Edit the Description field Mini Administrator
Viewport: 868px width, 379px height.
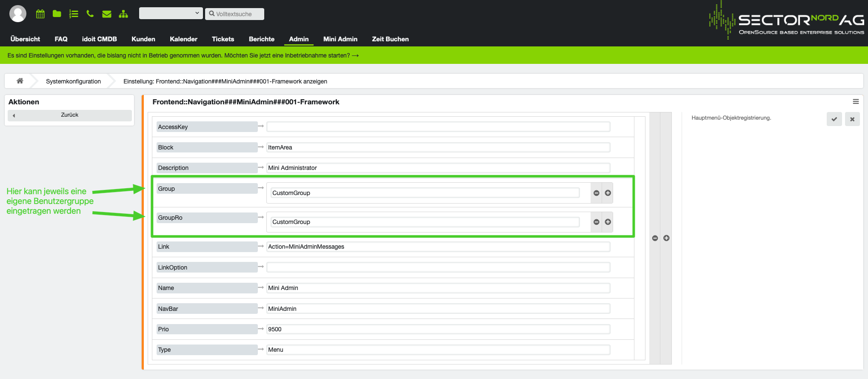tap(438, 168)
